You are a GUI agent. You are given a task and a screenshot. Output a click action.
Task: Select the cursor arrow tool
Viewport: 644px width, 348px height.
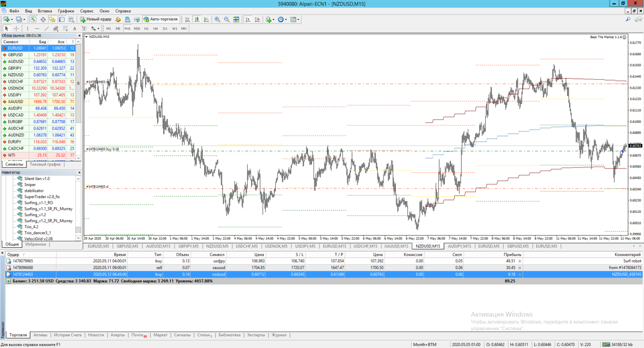6,28
